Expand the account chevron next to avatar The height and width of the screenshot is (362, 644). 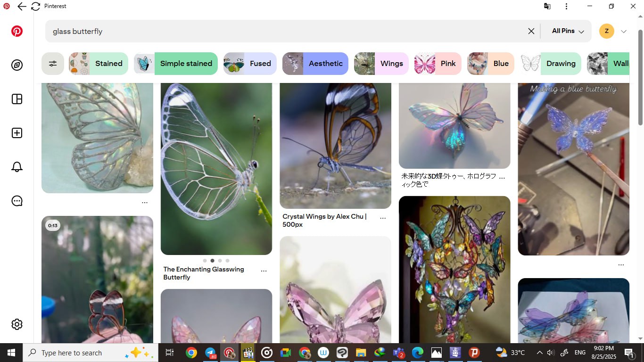click(624, 32)
